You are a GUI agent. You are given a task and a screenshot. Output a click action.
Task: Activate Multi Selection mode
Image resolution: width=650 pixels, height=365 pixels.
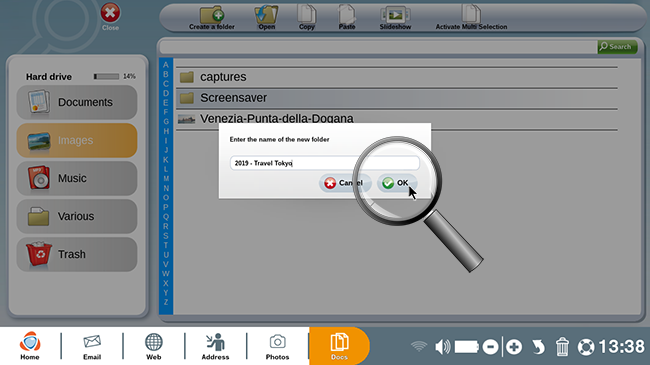tap(471, 18)
